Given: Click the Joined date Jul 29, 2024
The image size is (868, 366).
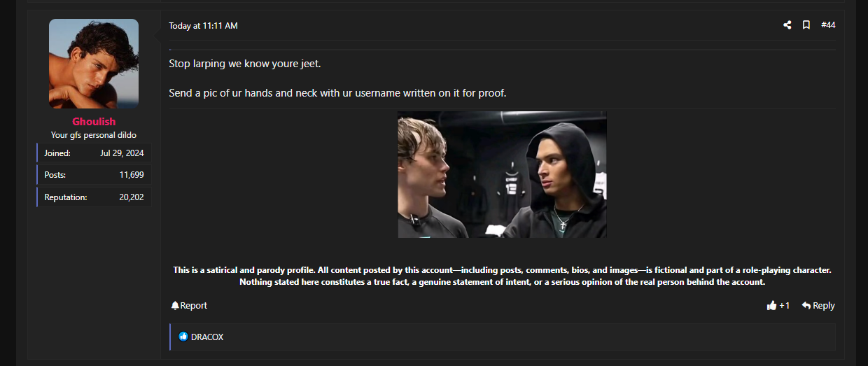Looking at the screenshot, I should click(x=122, y=153).
